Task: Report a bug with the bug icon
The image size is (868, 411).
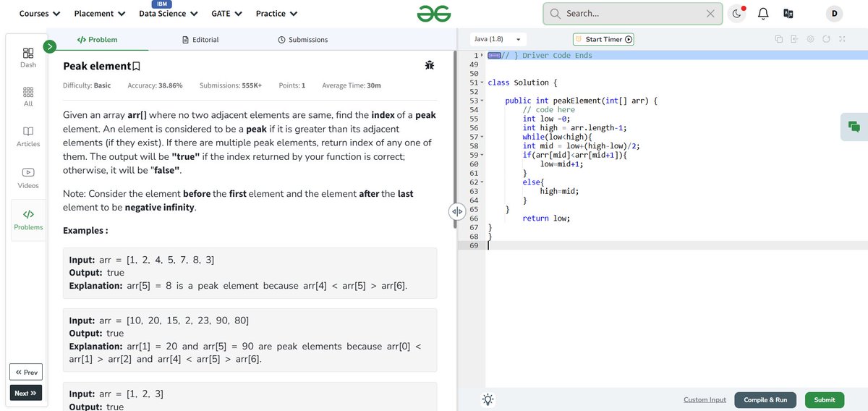Action: tap(430, 66)
